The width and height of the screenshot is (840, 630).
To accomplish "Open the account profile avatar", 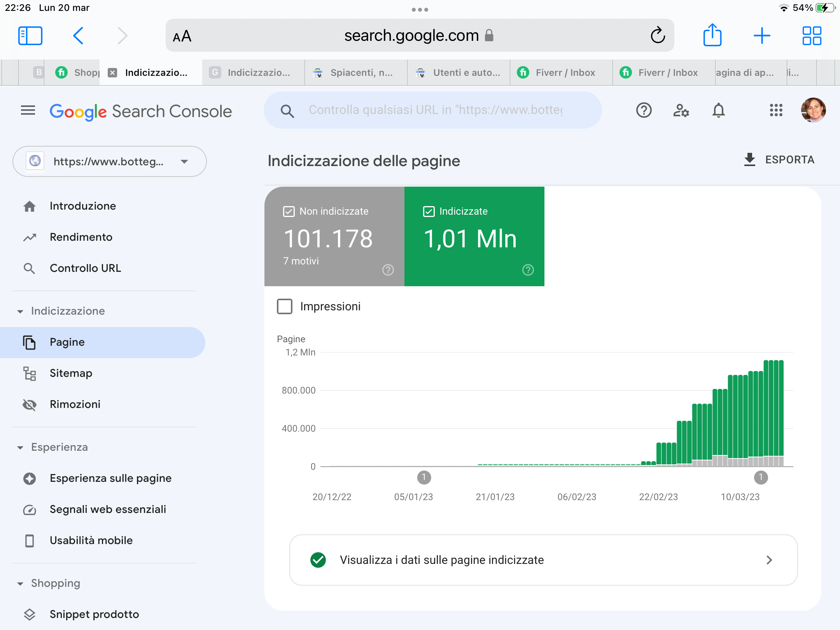I will (813, 110).
